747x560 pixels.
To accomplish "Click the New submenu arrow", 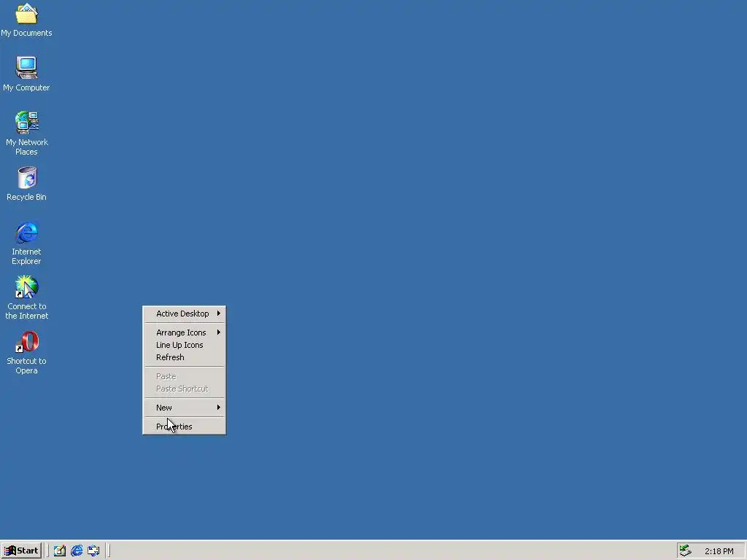I will 219,408.
